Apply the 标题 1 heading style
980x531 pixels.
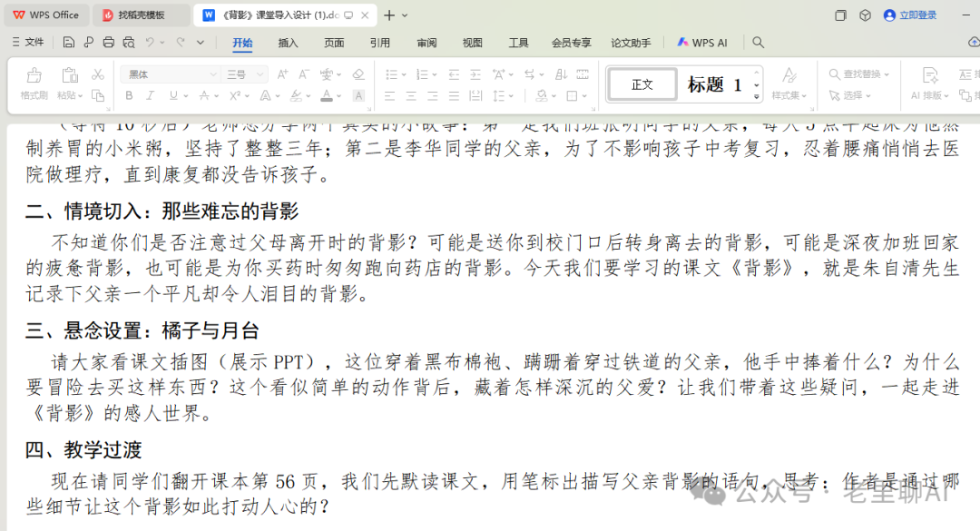pos(714,84)
